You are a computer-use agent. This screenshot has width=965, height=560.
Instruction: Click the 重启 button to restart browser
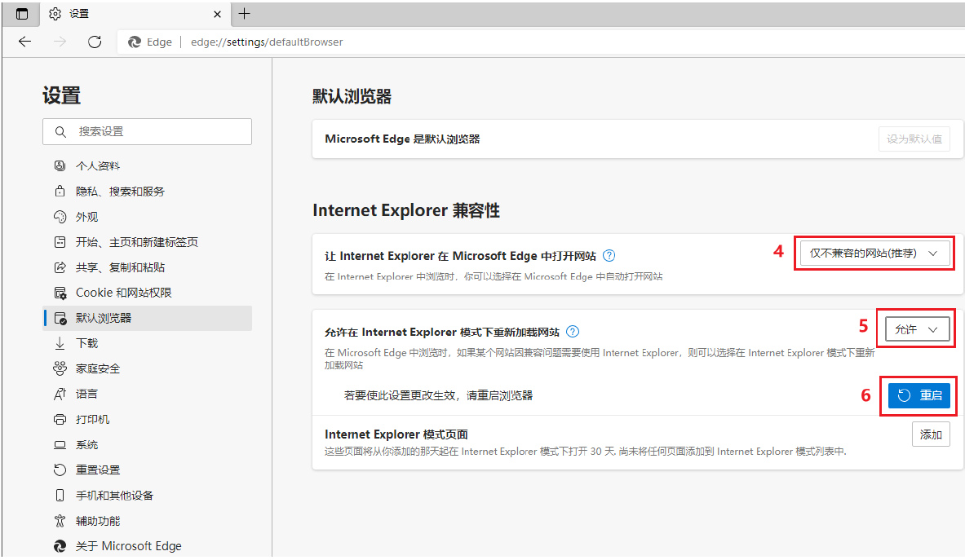coord(919,395)
